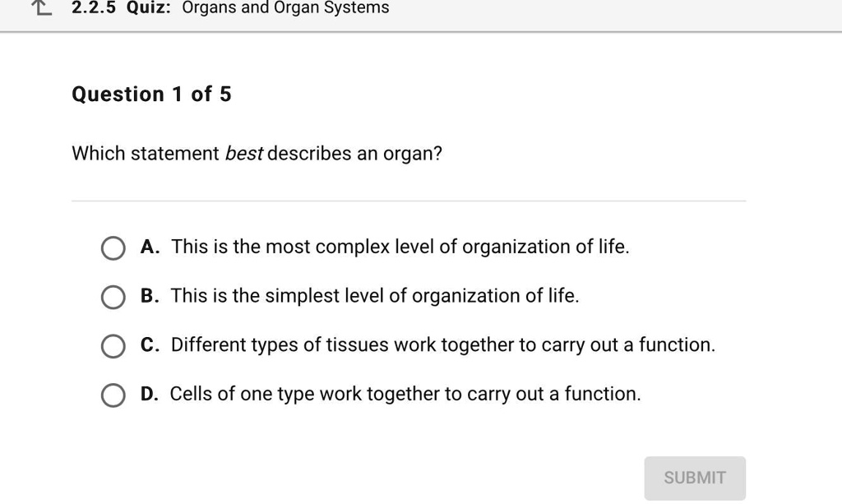Click the bold letter 'C.' label
The image size is (842, 504).
click(x=150, y=345)
